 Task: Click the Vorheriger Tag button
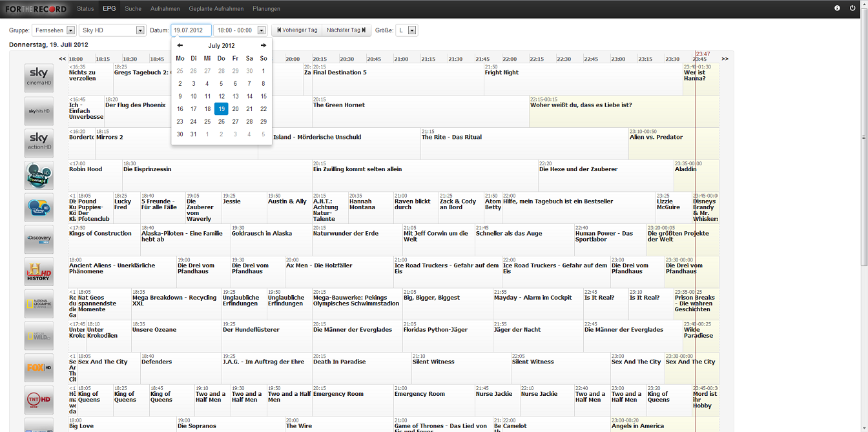pyautogui.click(x=297, y=30)
